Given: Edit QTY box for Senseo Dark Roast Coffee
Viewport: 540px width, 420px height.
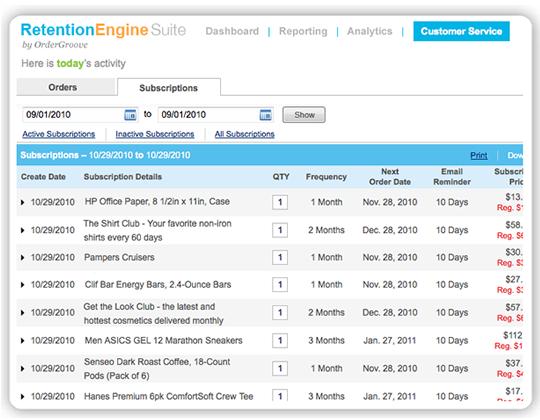Looking at the screenshot, I should coord(280,368).
